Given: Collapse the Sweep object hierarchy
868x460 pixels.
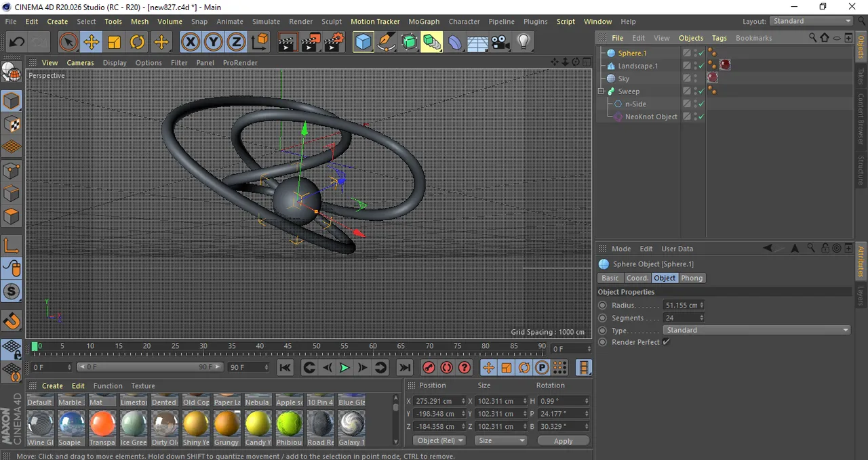Looking at the screenshot, I should (601, 91).
